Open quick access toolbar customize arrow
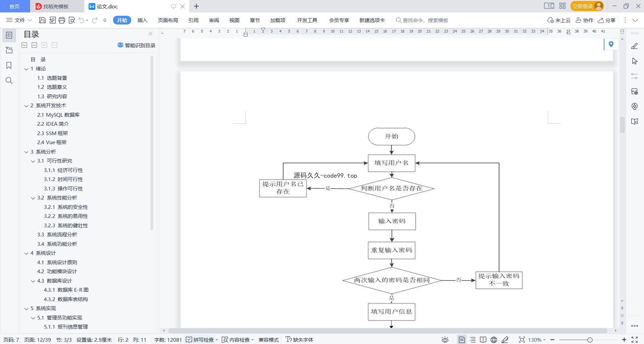The height and width of the screenshot is (344, 644). tap(105, 20)
